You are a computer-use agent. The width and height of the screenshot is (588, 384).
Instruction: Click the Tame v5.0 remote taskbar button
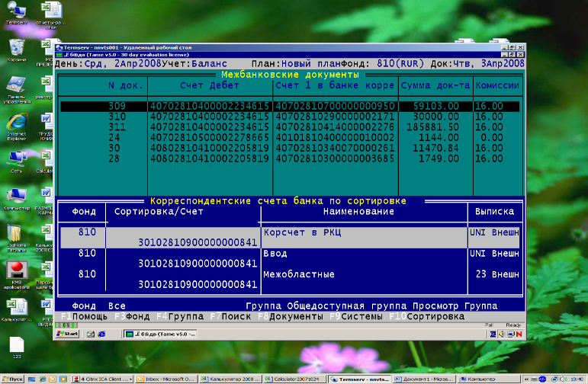point(160,334)
